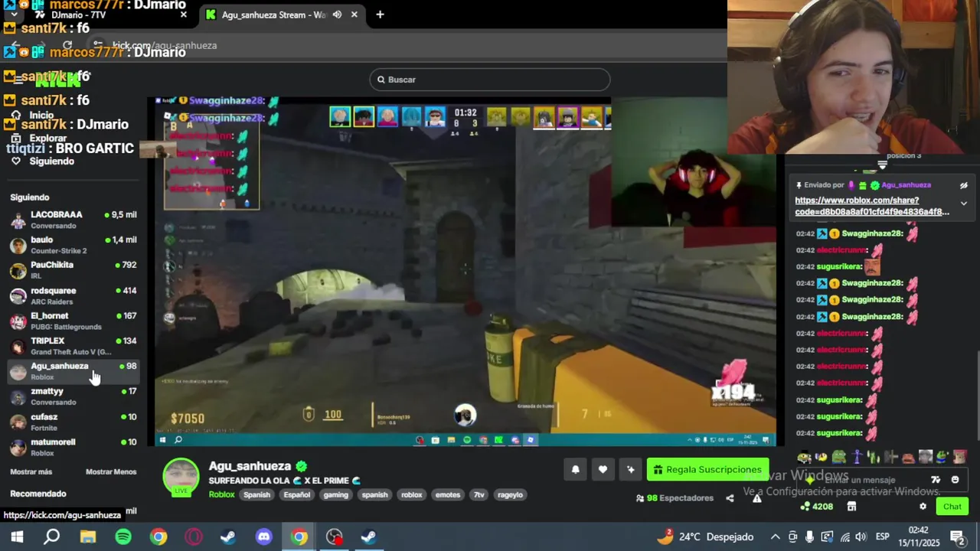Open the chat settings gear
Screen dimensions: 980x551
pyautogui.click(x=923, y=507)
